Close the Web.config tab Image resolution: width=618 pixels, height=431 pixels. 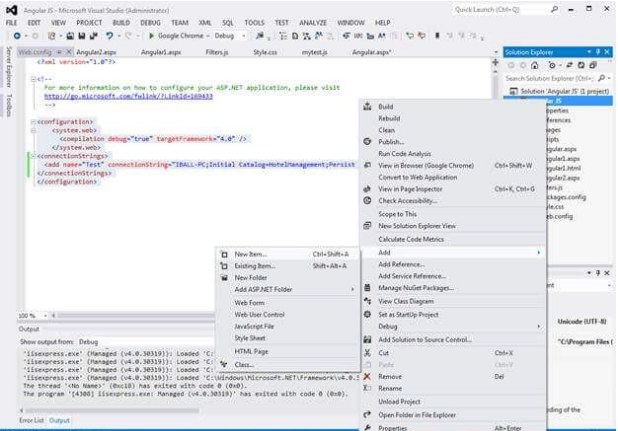(69, 52)
